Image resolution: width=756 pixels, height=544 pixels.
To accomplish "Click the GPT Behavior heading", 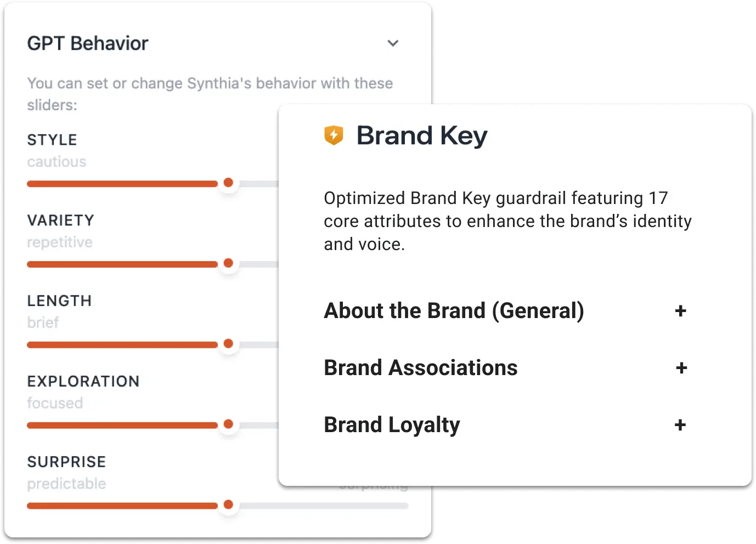I will point(88,43).
